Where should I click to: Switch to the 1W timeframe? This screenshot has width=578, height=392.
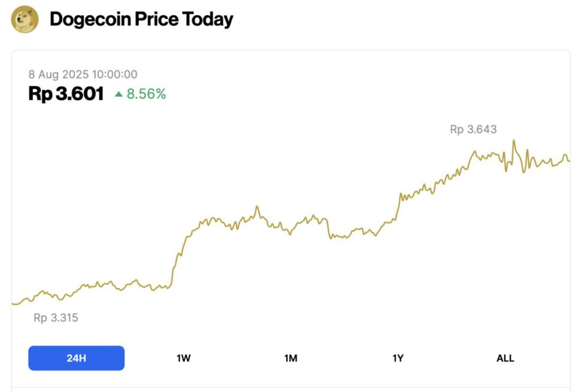tap(183, 358)
